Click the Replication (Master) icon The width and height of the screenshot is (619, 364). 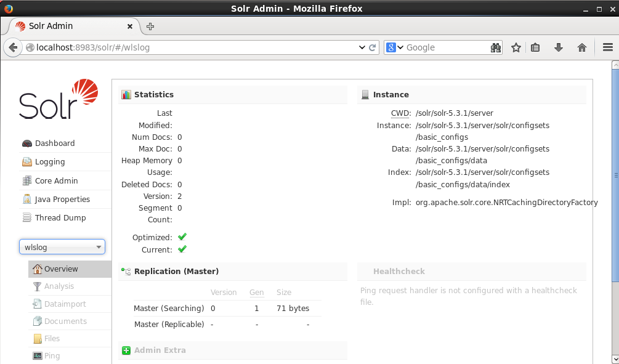(x=126, y=271)
